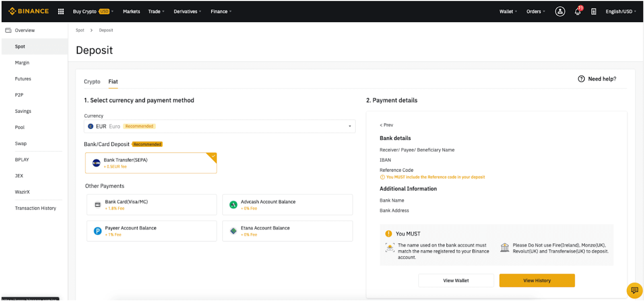Click the Reference Code label
The image size is (644, 301).
(x=396, y=170)
